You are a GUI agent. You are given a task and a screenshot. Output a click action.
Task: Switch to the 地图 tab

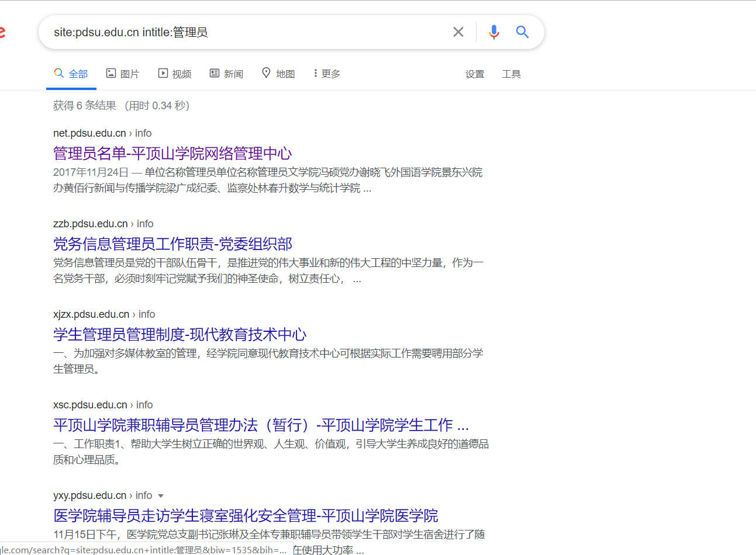pyautogui.click(x=278, y=74)
